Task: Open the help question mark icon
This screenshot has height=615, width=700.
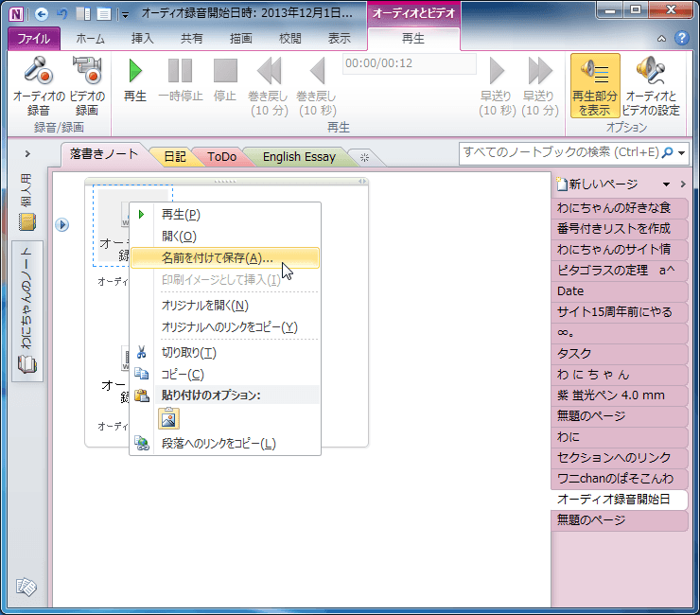Action: 682,39
